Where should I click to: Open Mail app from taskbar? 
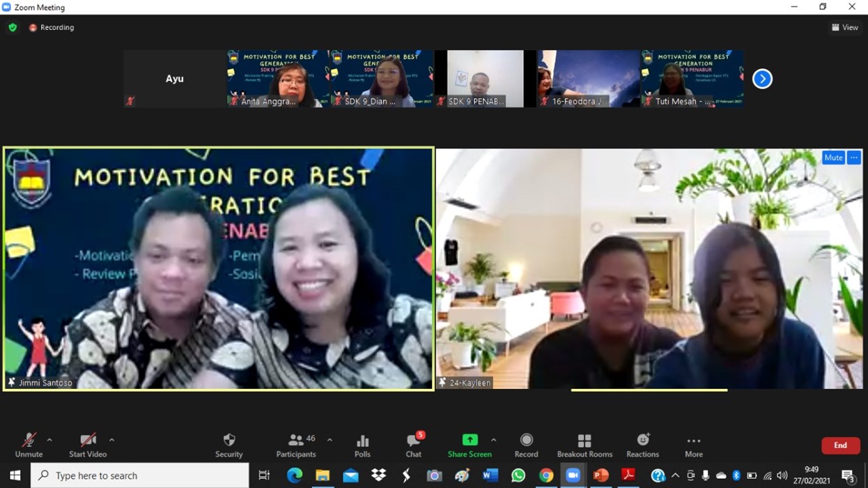coord(350,475)
